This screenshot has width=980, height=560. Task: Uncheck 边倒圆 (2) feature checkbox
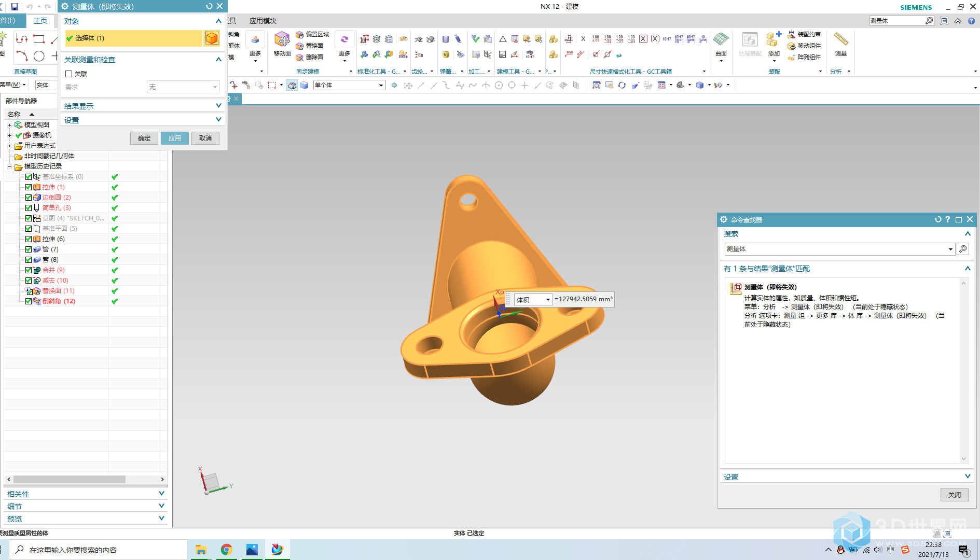[x=29, y=198]
